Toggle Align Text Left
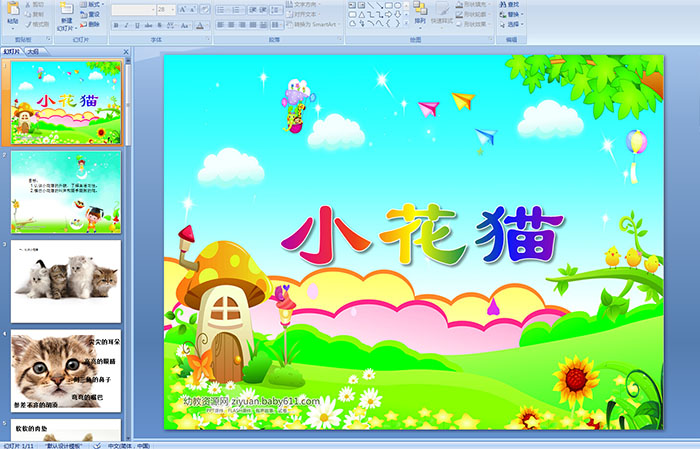700x449 pixels. [221, 25]
